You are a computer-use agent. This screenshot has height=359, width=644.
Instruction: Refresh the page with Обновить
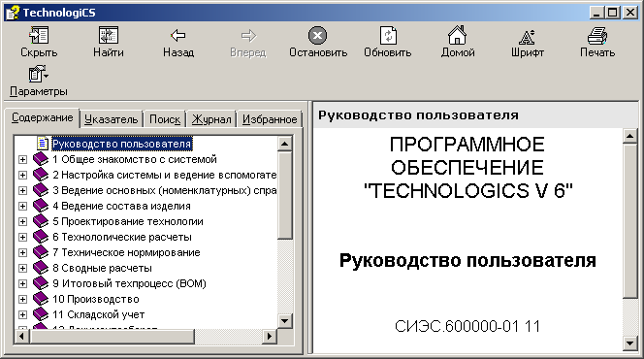point(388,35)
